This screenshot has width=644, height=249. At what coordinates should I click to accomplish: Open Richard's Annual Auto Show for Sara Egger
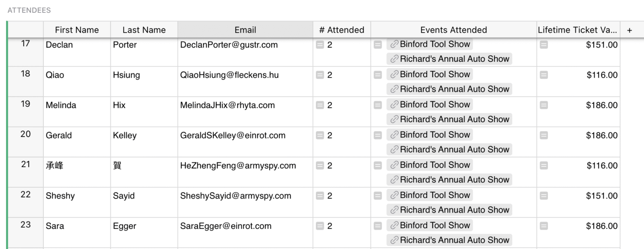tap(449, 240)
